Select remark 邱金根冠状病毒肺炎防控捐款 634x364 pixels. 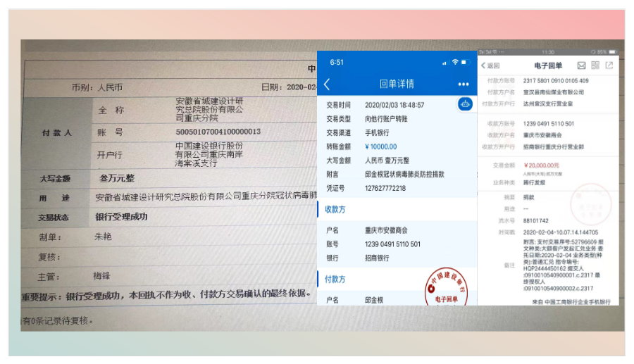(x=405, y=174)
